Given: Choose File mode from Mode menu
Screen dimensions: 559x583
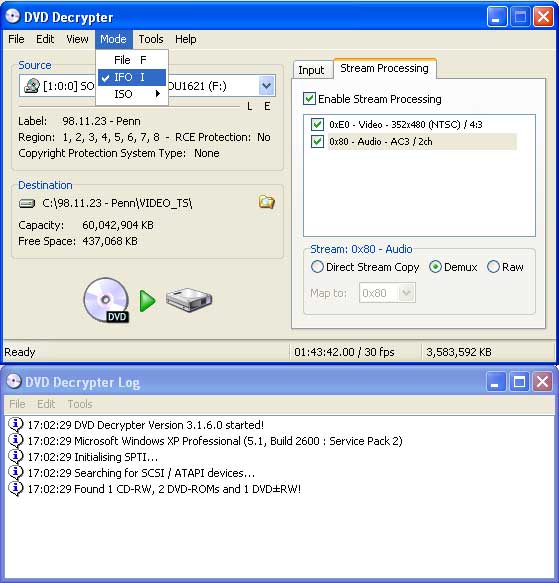Looking at the screenshot, I should (x=132, y=60).
